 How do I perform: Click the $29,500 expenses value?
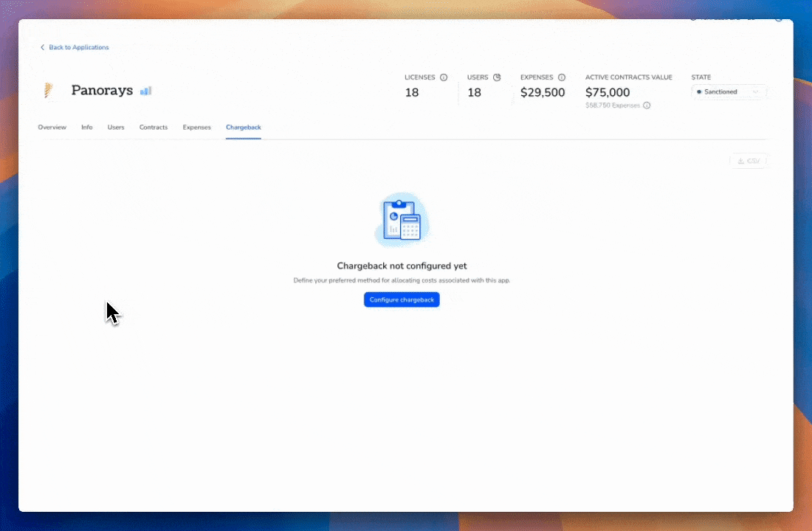click(543, 92)
